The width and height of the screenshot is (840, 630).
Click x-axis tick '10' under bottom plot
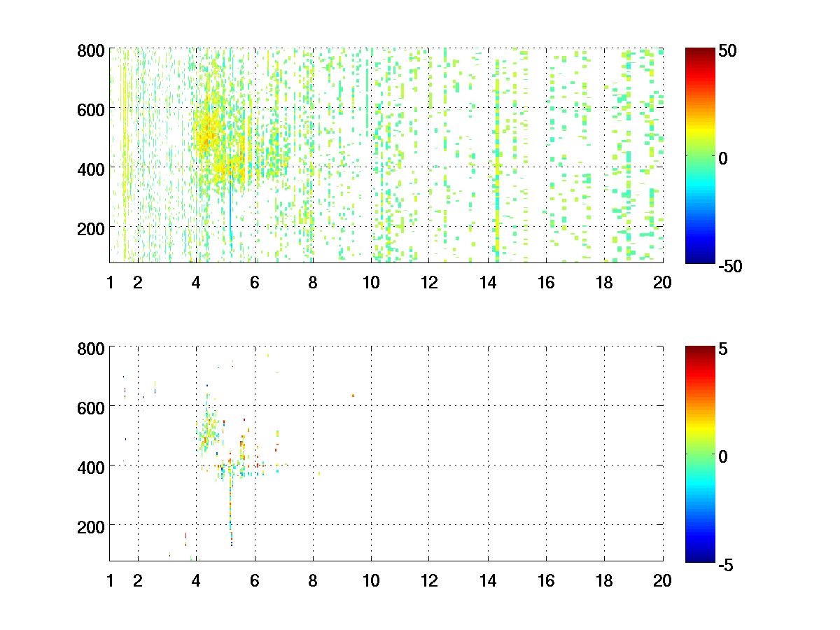click(x=371, y=580)
